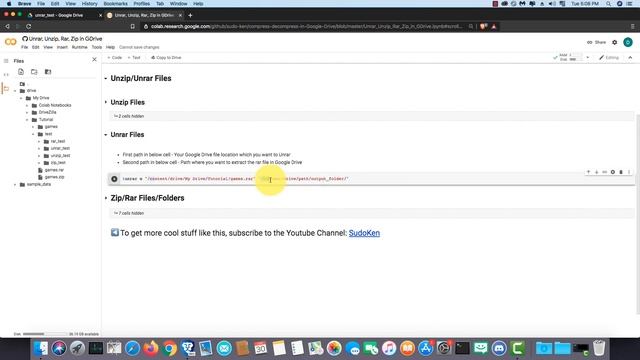640x360 pixels.
Task: Collapse the header with up chevron
Action: point(630,58)
